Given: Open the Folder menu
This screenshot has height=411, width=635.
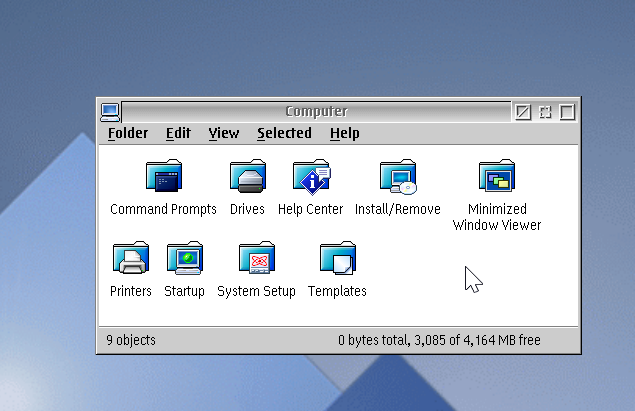Looking at the screenshot, I should pyautogui.click(x=128, y=133).
